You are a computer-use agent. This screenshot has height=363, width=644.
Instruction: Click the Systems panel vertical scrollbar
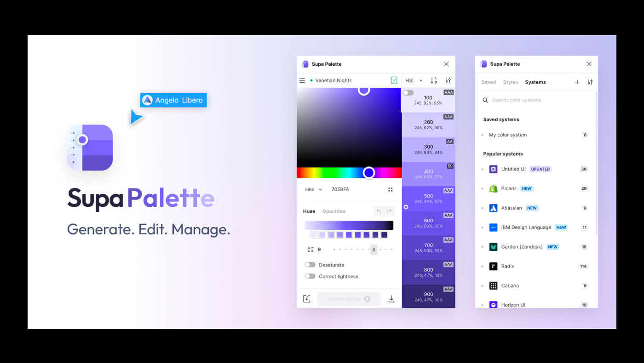(x=597, y=163)
